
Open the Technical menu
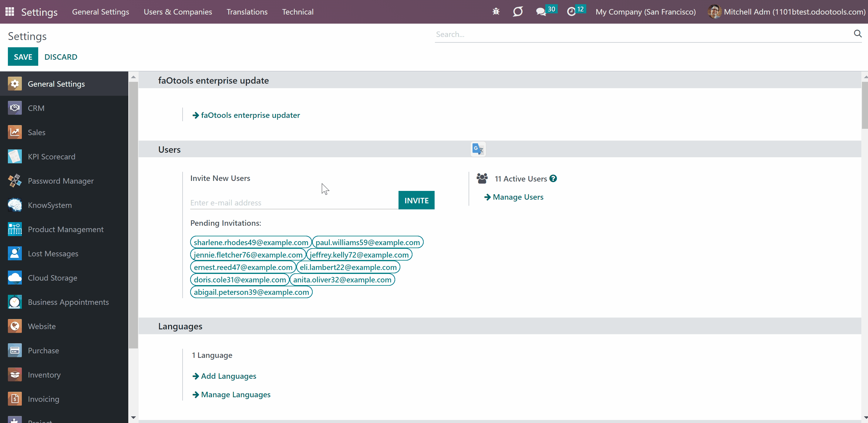coord(298,12)
